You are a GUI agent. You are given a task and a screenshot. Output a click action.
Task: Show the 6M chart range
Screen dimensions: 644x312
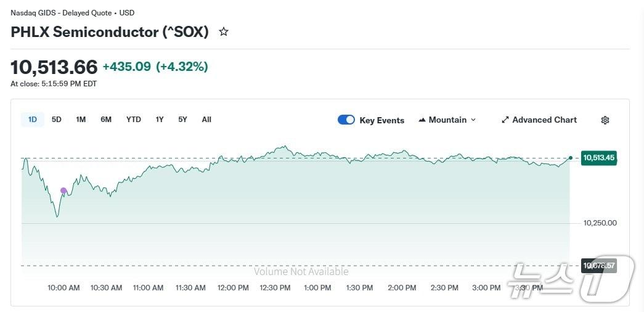pos(106,120)
